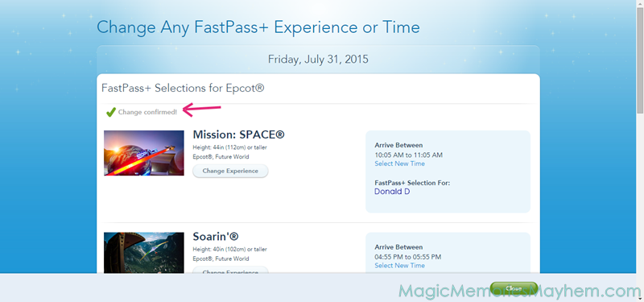
Task: Click the pink arrow annotation
Action: coord(202,110)
